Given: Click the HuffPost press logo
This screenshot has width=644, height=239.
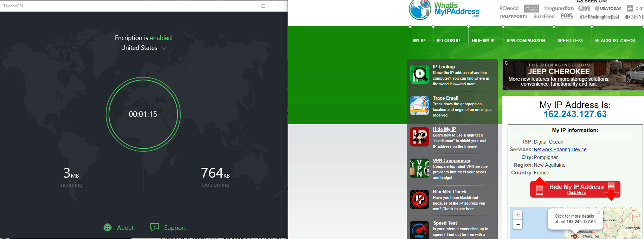Looking at the screenshot, I should point(513,16).
